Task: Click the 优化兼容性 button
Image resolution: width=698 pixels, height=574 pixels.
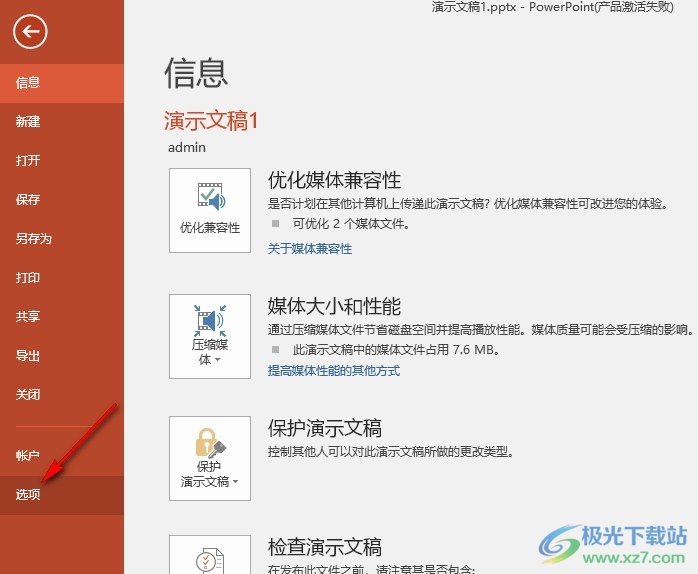Action: point(210,210)
